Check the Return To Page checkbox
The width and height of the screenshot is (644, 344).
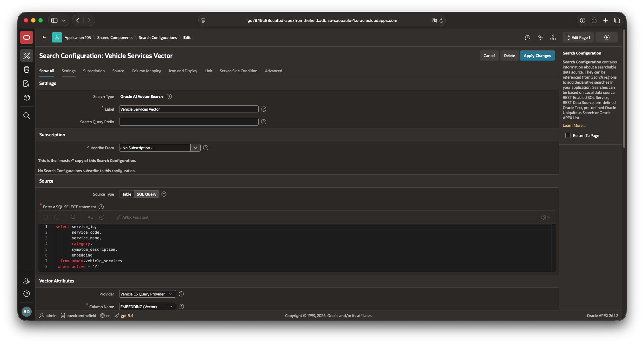pyautogui.click(x=568, y=135)
